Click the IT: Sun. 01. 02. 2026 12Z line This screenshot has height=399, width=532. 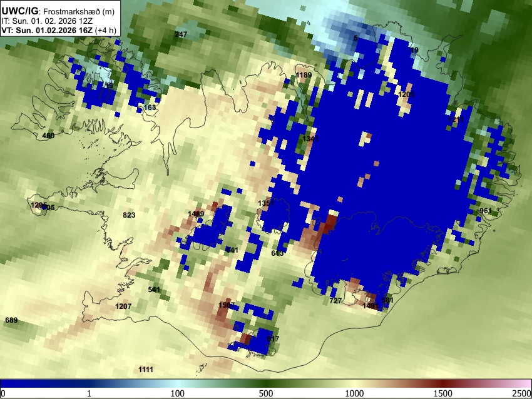coord(47,21)
